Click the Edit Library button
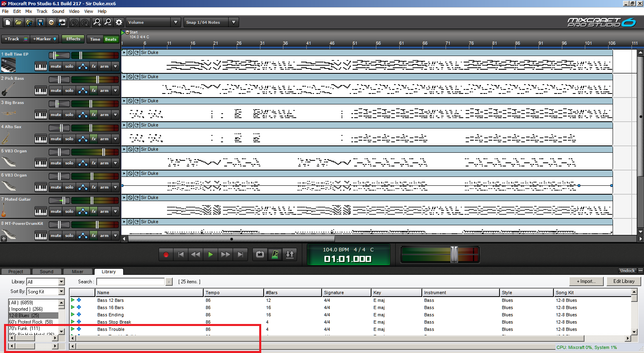This screenshot has width=644, height=353. pos(624,281)
